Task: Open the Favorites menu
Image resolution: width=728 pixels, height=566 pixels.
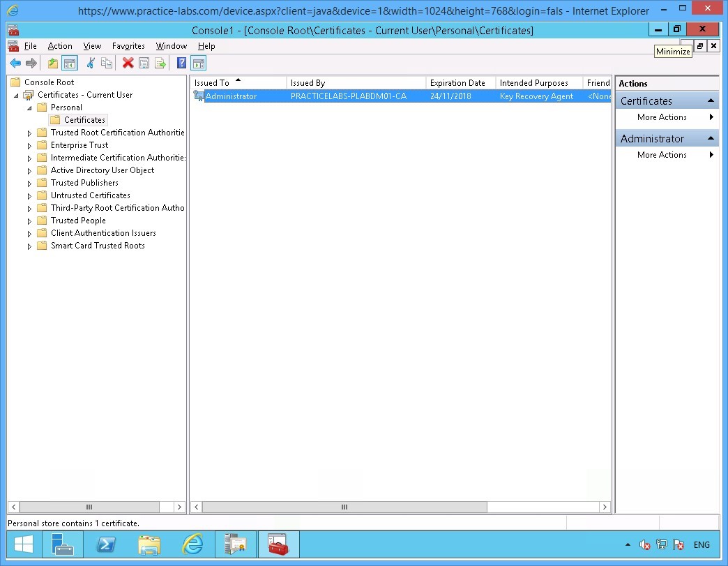Action: pyautogui.click(x=128, y=46)
